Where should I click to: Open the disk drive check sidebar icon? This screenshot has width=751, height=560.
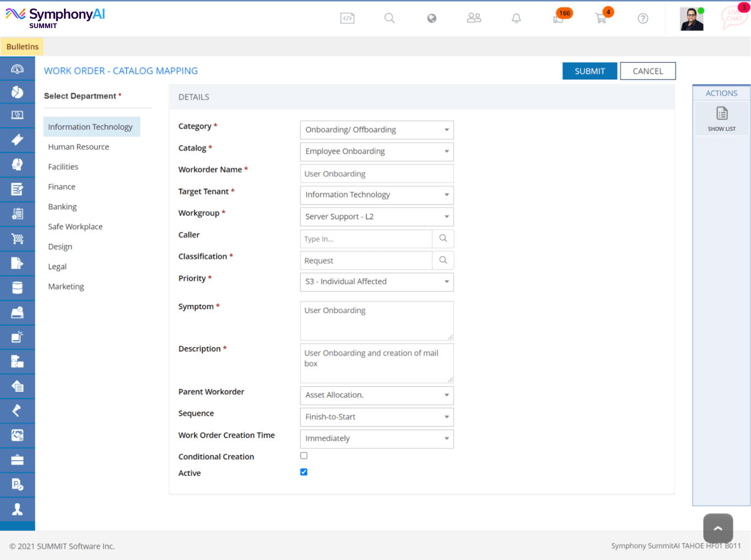[x=17, y=313]
